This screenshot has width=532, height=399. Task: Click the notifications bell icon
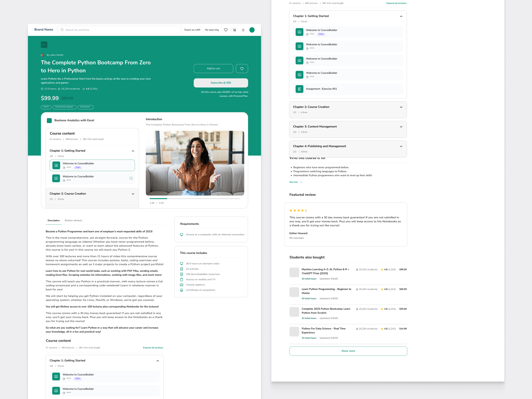pyautogui.click(x=243, y=30)
